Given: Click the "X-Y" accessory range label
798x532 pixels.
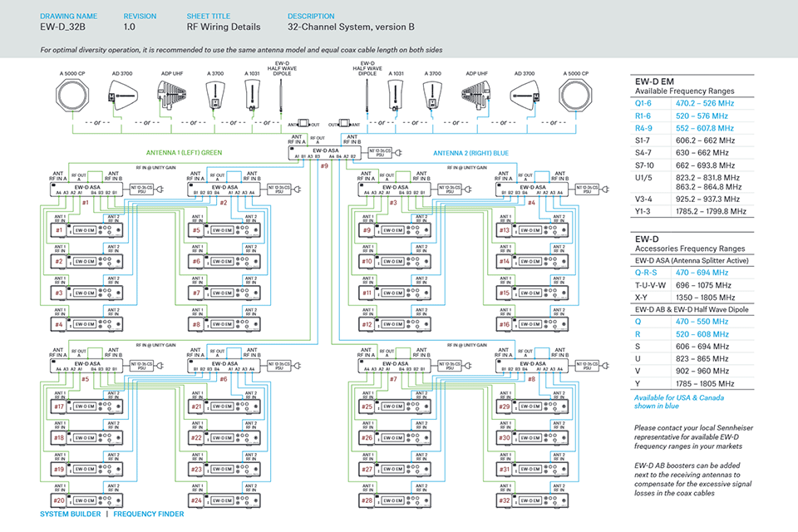Looking at the screenshot, I should click(x=641, y=298).
